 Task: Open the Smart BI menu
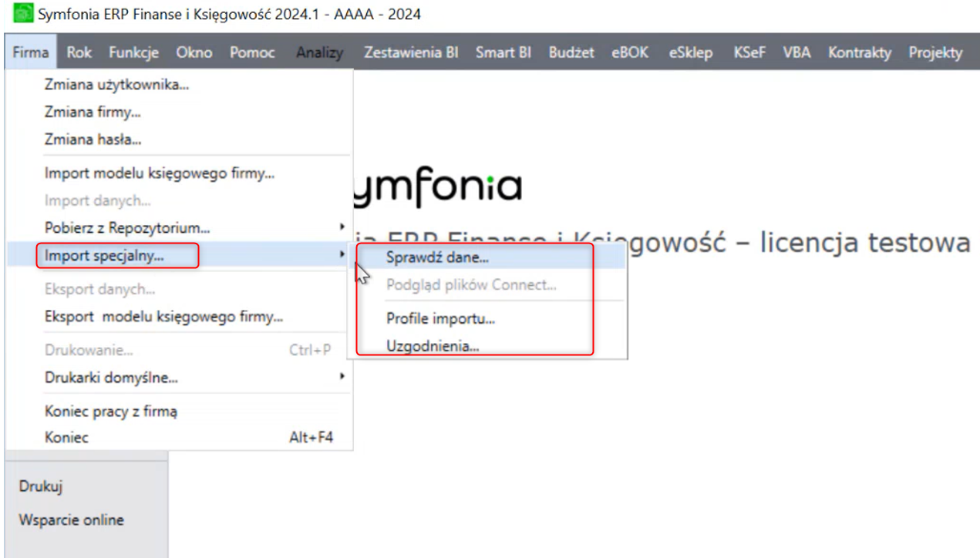(x=503, y=52)
